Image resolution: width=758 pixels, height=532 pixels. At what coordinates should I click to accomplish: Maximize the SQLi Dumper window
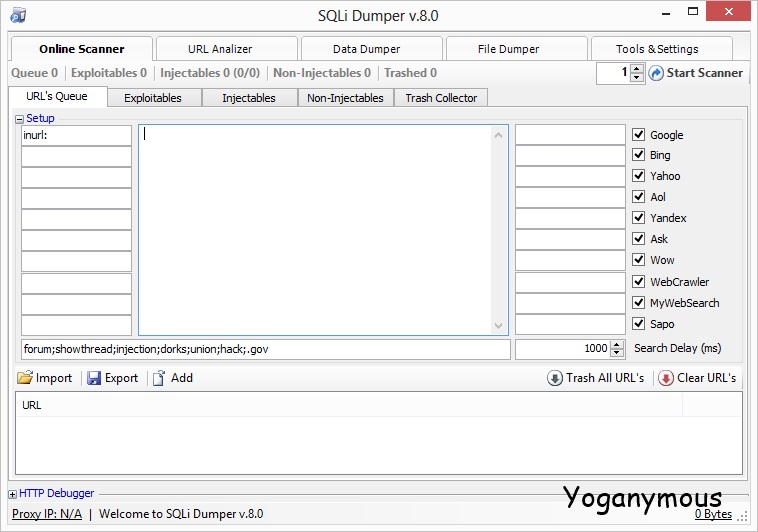(x=693, y=12)
